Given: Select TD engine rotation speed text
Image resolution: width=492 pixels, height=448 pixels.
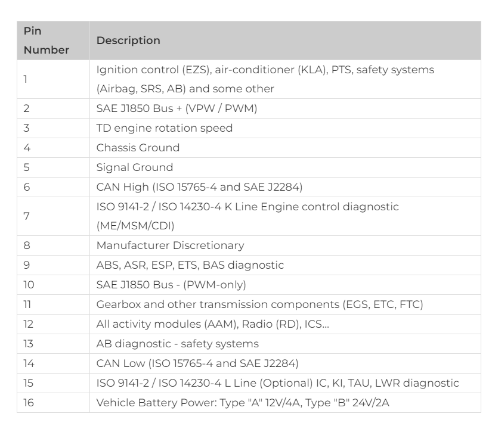Looking at the screenshot, I should point(165,128).
